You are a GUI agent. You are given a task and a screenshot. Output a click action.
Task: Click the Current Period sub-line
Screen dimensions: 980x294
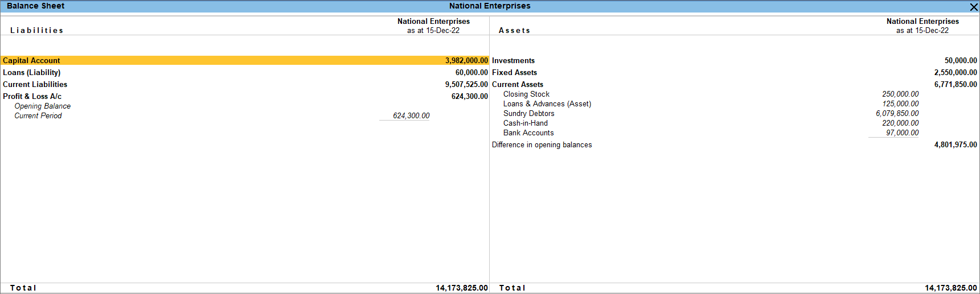38,115
